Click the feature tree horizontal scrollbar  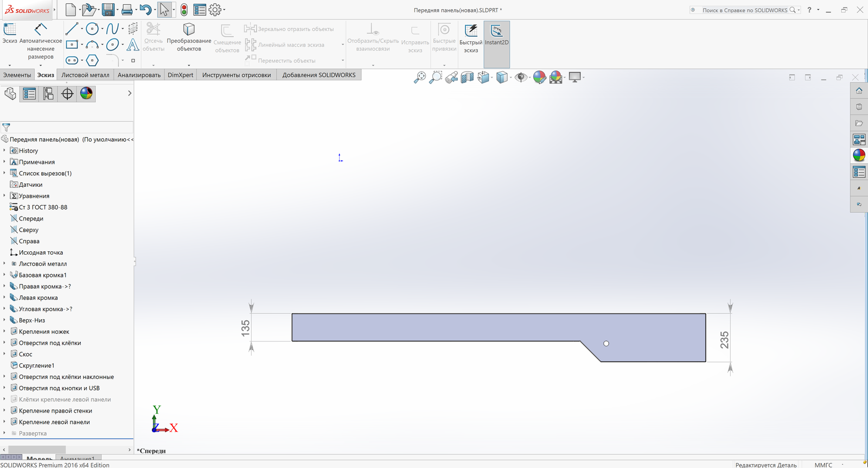[36, 450]
